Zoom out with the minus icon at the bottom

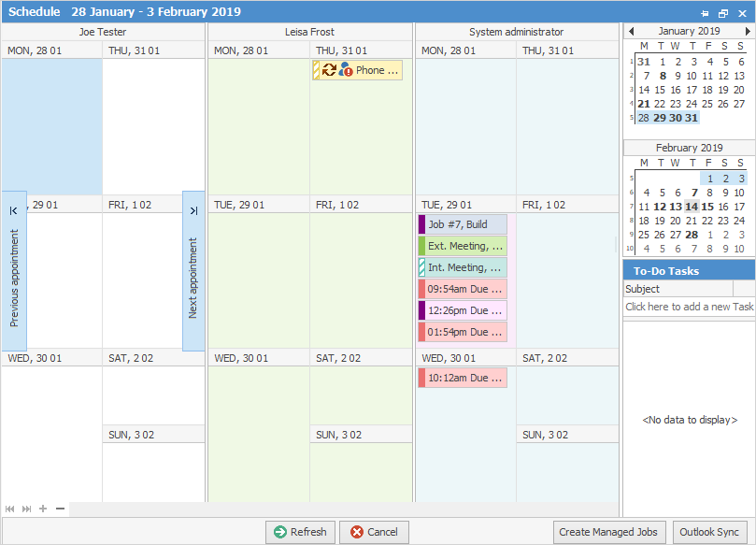[x=59, y=509]
